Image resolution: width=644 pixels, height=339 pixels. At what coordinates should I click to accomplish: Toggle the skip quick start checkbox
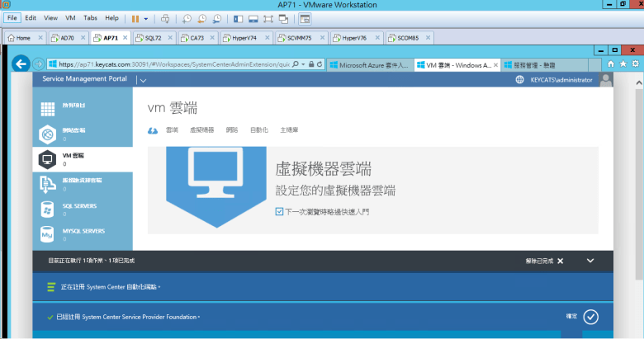(280, 212)
